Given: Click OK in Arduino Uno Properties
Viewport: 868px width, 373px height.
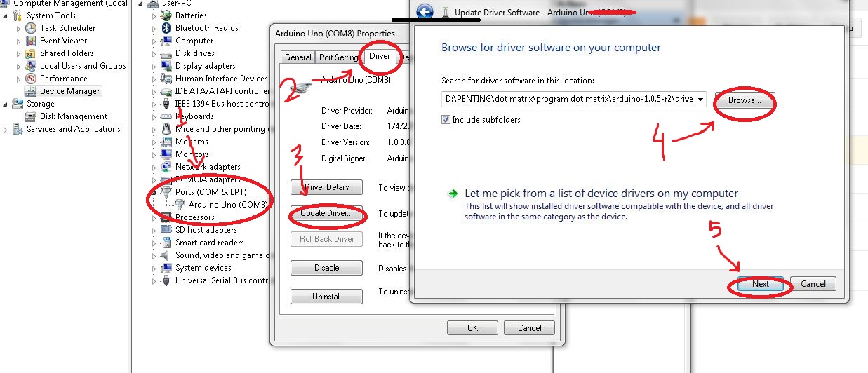Looking at the screenshot, I should [x=472, y=327].
